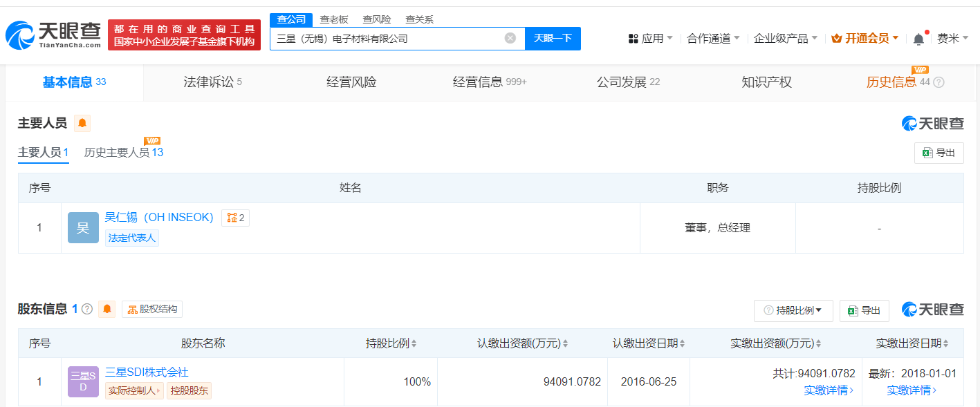Select the 查老板 search tab
980x407 pixels.
click(334, 19)
